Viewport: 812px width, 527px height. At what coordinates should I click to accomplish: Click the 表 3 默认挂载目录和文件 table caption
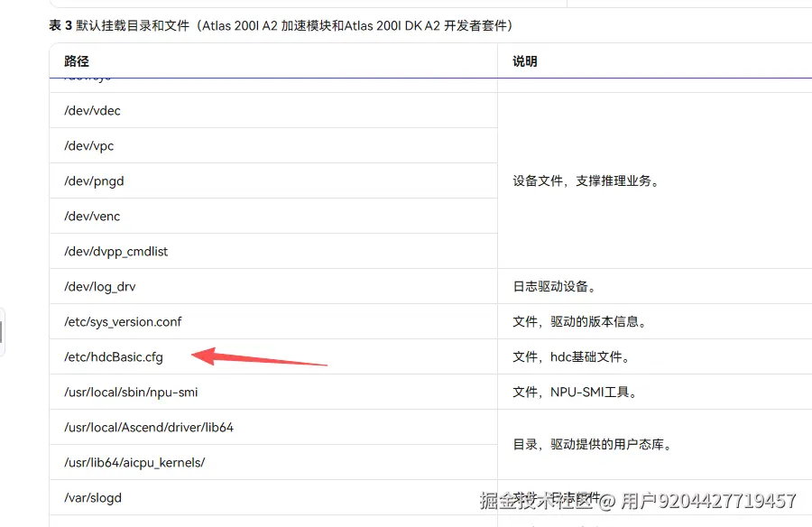pos(281,25)
